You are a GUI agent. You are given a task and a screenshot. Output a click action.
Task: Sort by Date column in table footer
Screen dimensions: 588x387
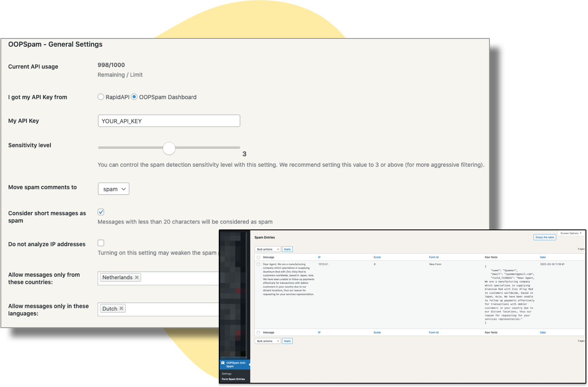point(543,333)
